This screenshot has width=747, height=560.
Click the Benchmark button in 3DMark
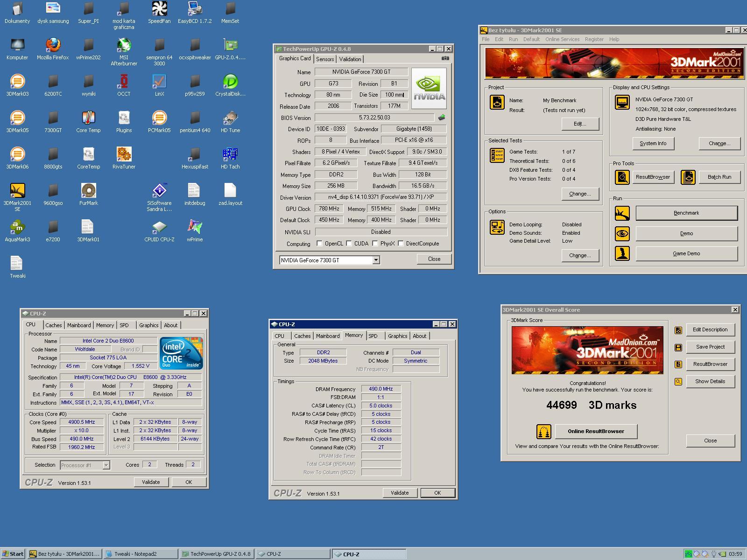coord(686,213)
